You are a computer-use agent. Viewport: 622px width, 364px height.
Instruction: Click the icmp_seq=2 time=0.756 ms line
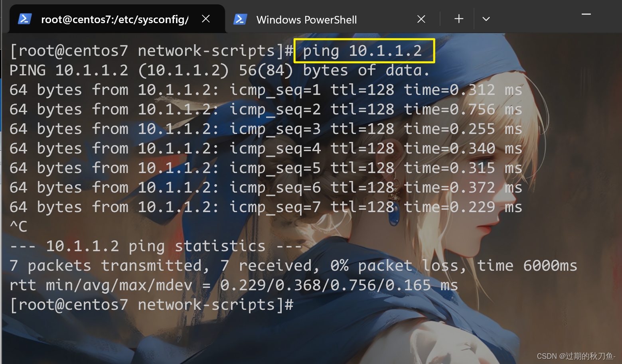[266, 110]
